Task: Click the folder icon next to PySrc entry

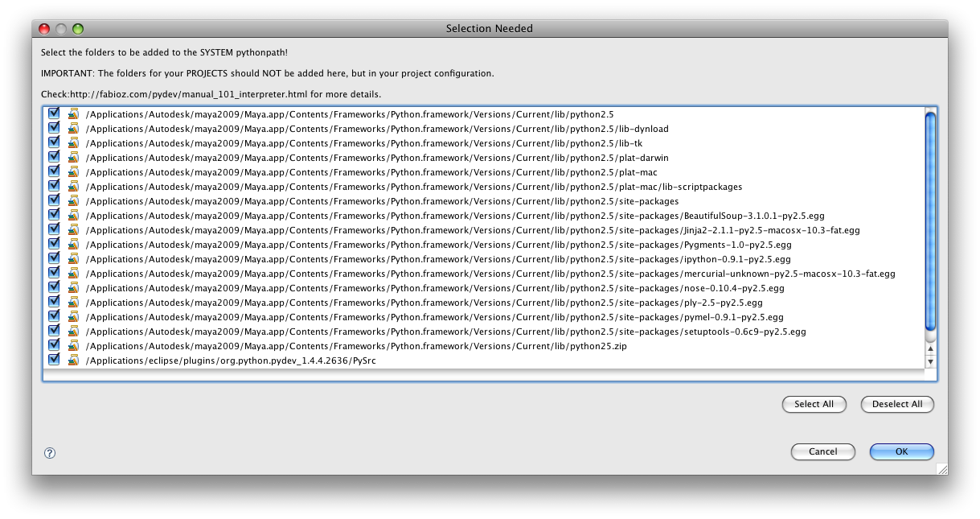Action: tap(72, 360)
